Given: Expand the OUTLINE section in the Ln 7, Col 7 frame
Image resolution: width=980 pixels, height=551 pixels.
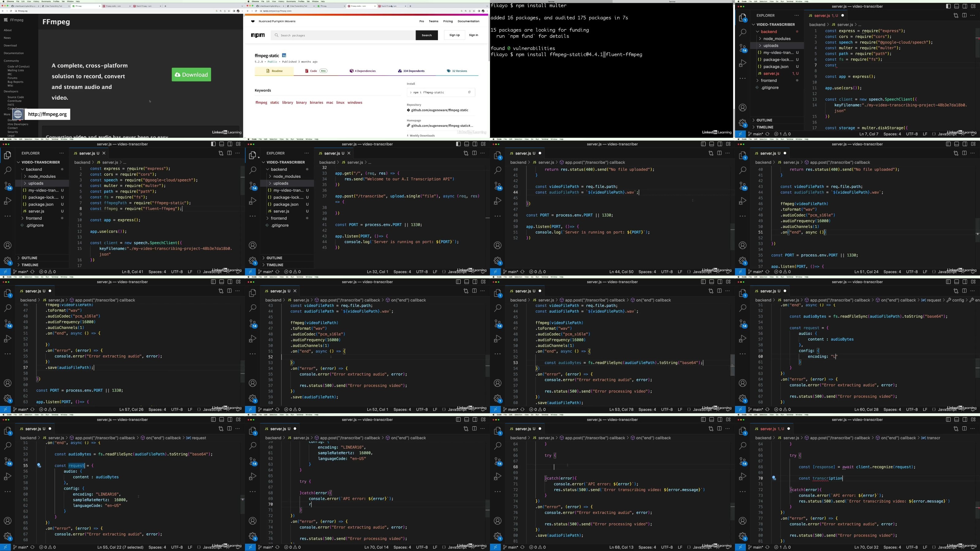Looking at the screenshot, I should tap(777, 120).
